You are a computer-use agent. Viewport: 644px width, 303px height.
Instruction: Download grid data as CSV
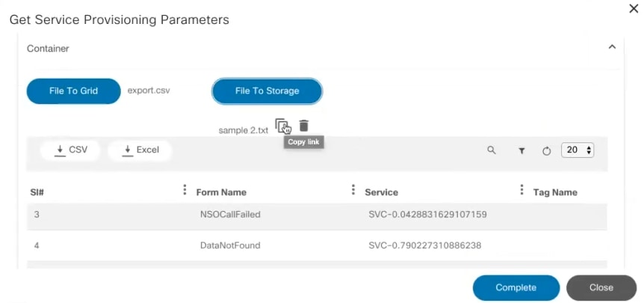coord(72,150)
